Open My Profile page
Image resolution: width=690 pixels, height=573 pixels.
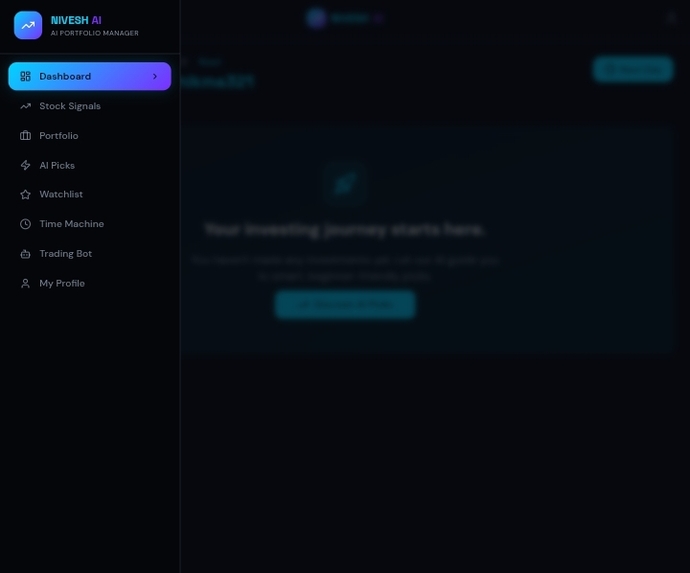tap(90, 283)
